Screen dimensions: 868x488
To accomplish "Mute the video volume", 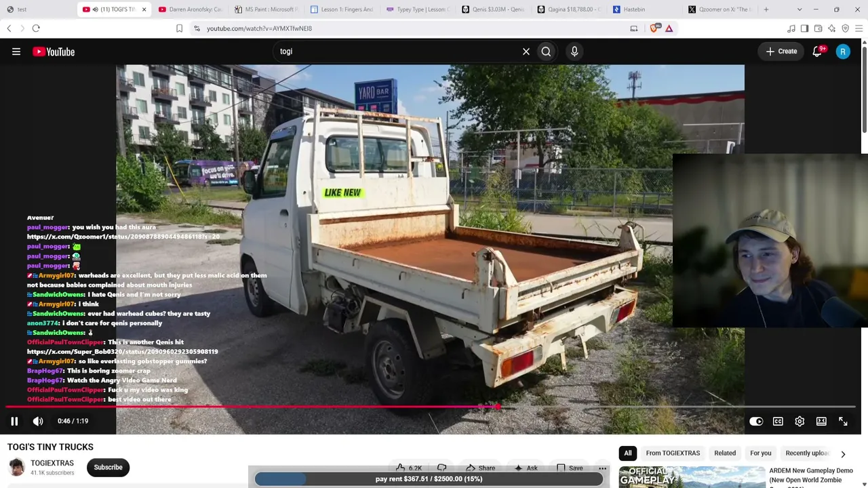I will pos(38,421).
